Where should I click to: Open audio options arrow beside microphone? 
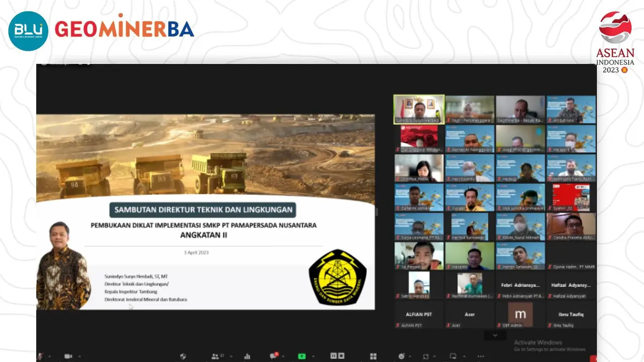click(x=49, y=356)
